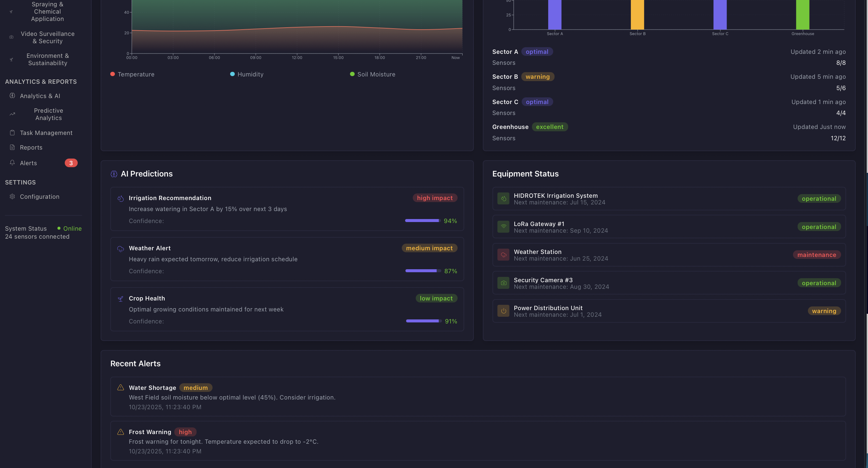Open Environment & Sustainability section
The image size is (868, 468).
(x=48, y=59)
